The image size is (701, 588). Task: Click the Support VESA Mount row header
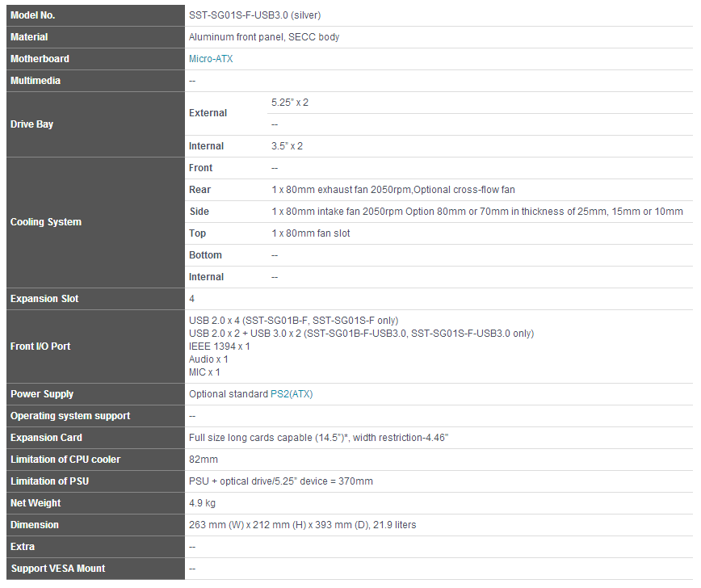(57, 569)
